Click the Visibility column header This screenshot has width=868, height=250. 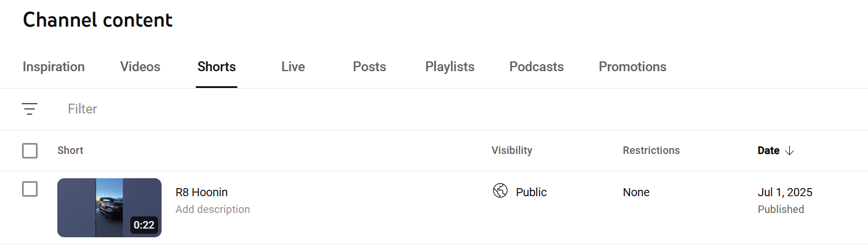click(x=512, y=150)
